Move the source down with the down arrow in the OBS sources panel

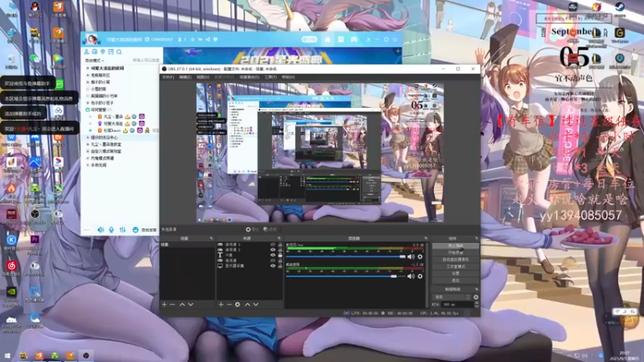pyautogui.click(x=256, y=305)
